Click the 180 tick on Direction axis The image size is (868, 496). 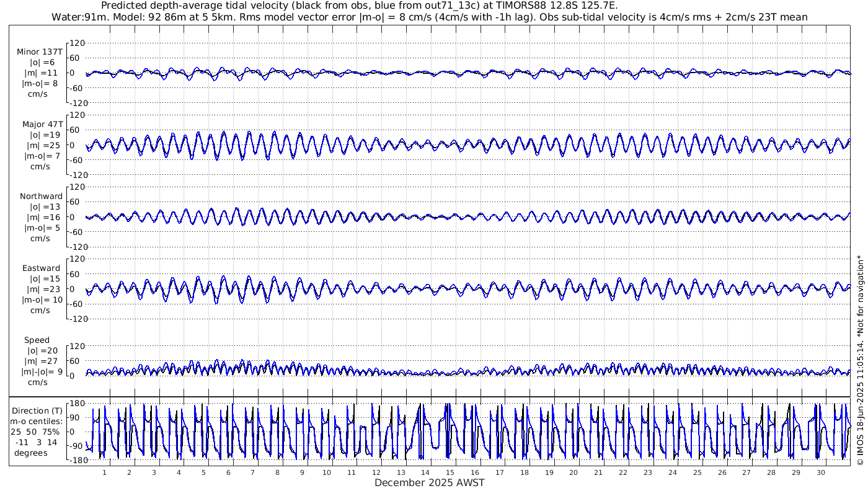pyautogui.click(x=76, y=403)
